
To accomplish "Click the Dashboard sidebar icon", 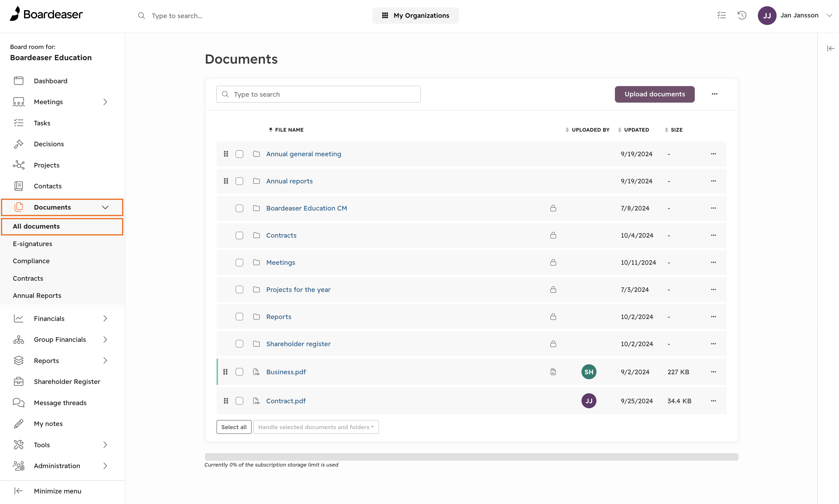I will pos(19,81).
